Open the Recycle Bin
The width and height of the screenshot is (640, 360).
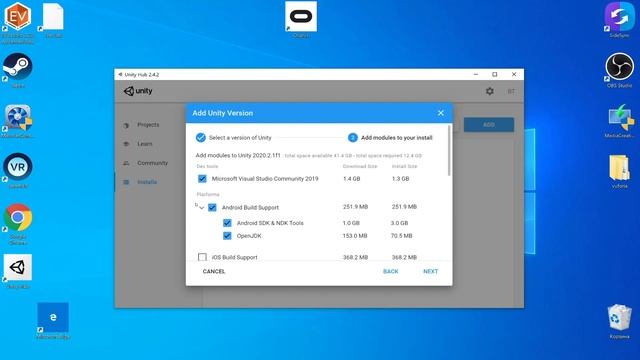pos(619,318)
